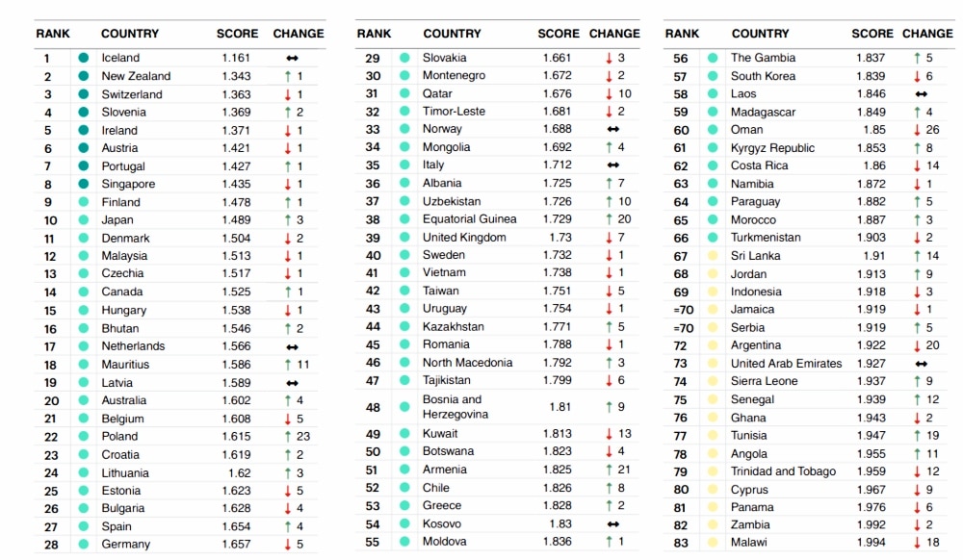Click the teal dot beside Bosnia and Herzegovina

pos(404,407)
